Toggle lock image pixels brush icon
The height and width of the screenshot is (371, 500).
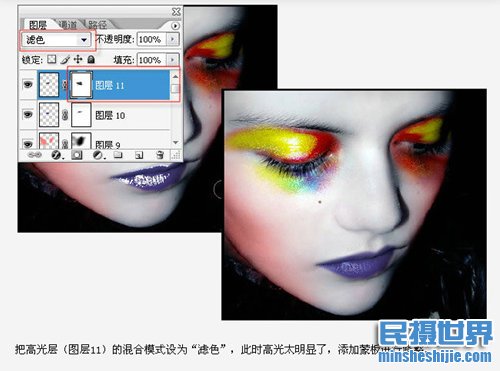point(65,60)
